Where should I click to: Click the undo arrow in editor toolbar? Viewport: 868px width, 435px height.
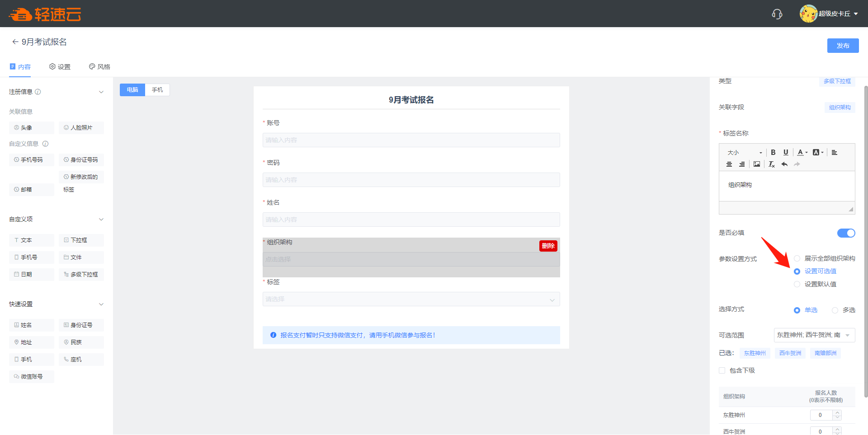tap(784, 164)
